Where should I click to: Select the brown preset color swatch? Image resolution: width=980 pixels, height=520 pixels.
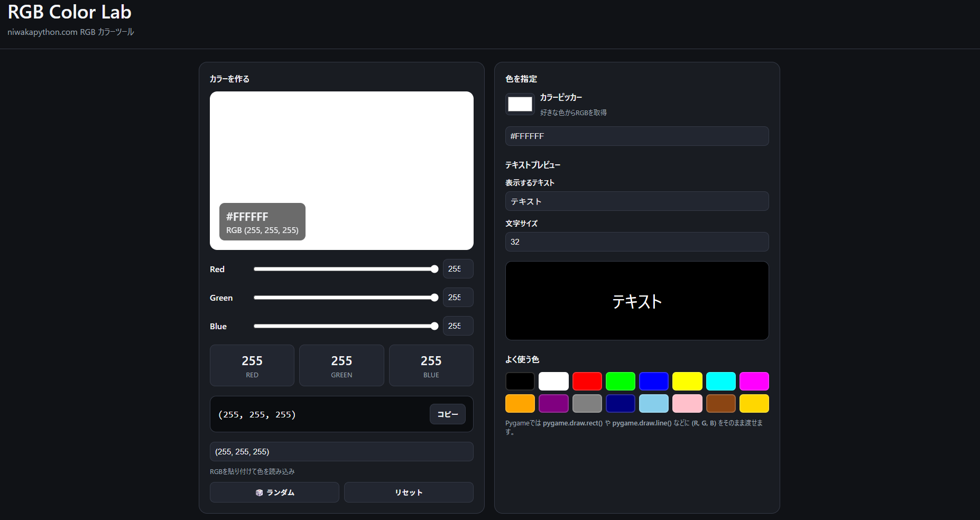point(721,403)
